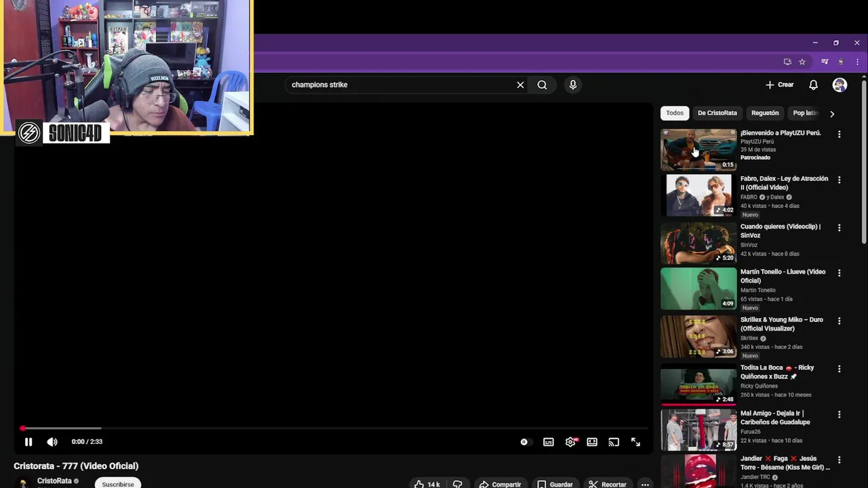
Task: Select the Todos filter chip
Action: (x=675, y=113)
